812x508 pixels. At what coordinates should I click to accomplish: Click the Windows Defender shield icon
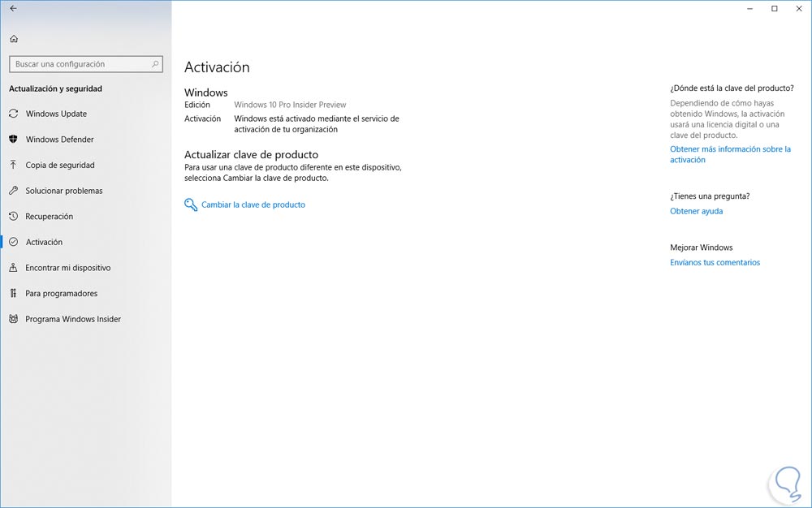(x=14, y=139)
